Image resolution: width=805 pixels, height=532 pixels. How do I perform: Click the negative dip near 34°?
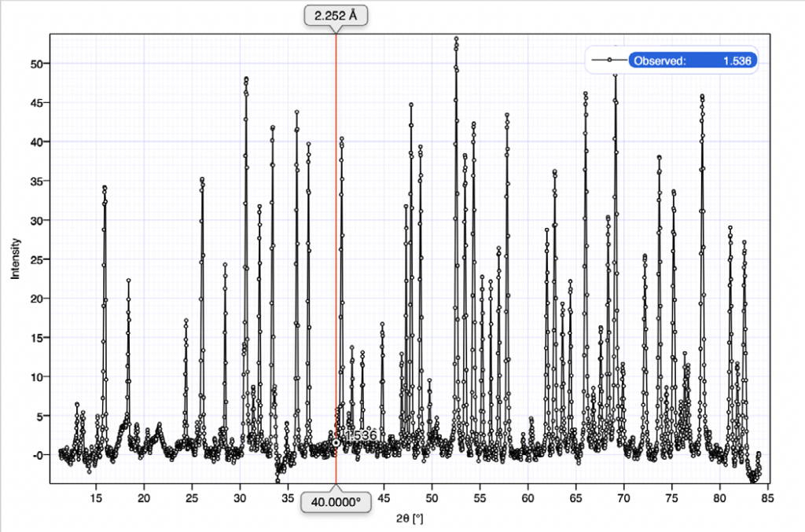click(x=278, y=480)
